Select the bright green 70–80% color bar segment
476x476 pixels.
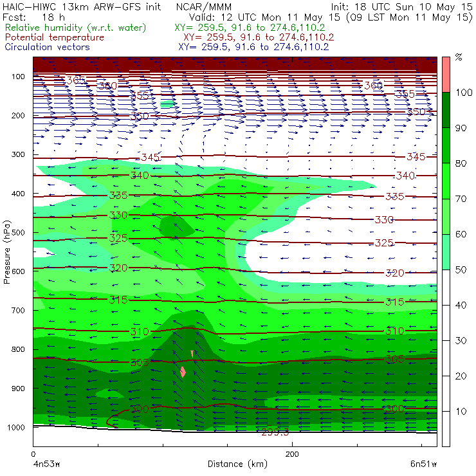pyautogui.click(x=446, y=181)
